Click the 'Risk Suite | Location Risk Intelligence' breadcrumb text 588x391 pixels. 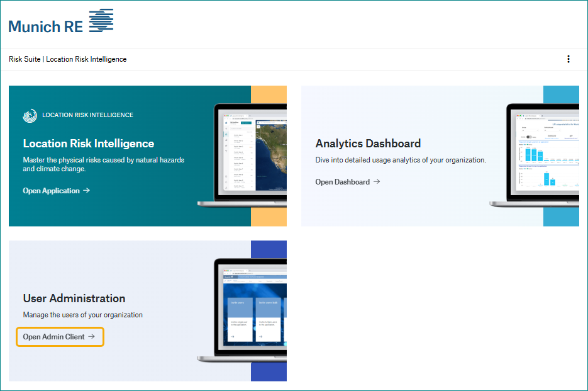pyautogui.click(x=68, y=59)
